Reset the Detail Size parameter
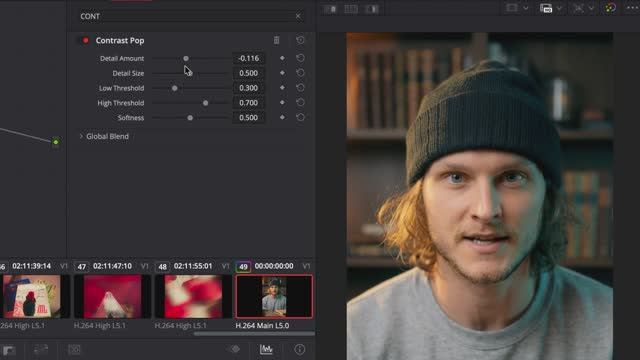 300,73
